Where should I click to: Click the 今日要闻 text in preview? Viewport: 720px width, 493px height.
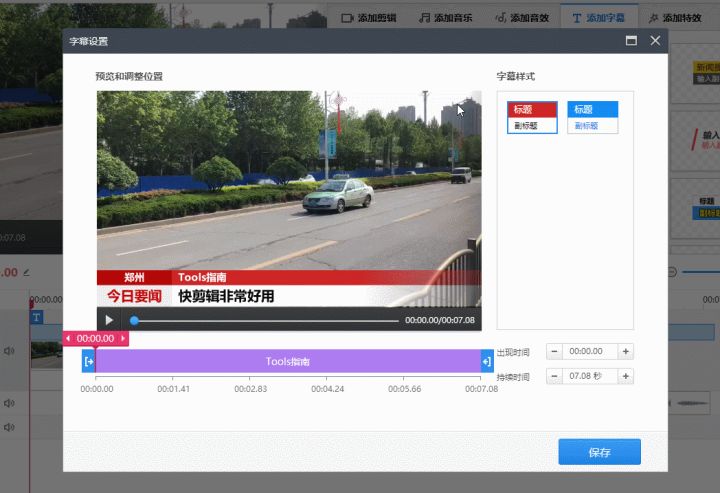point(134,296)
